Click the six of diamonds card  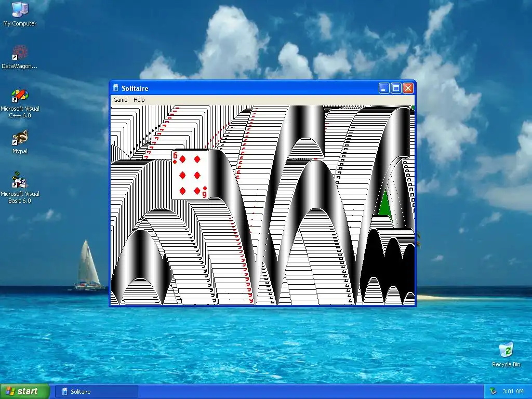(190, 175)
